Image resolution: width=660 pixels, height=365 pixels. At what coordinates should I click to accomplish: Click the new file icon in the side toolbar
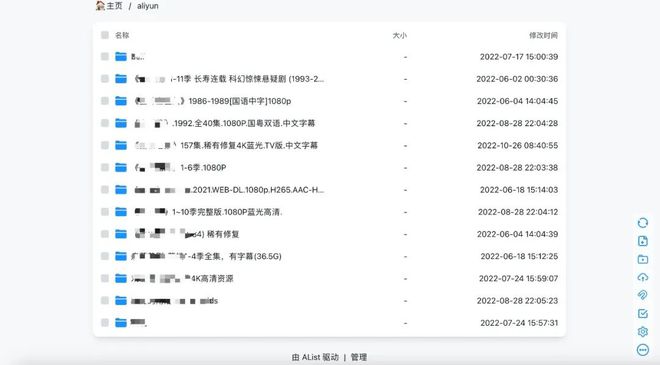pos(643,241)
